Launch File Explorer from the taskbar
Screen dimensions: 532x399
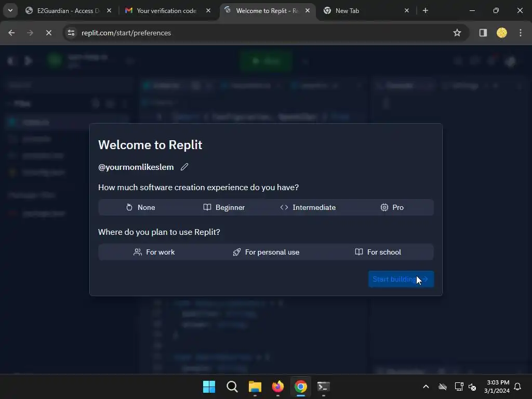tap(255, 387)
